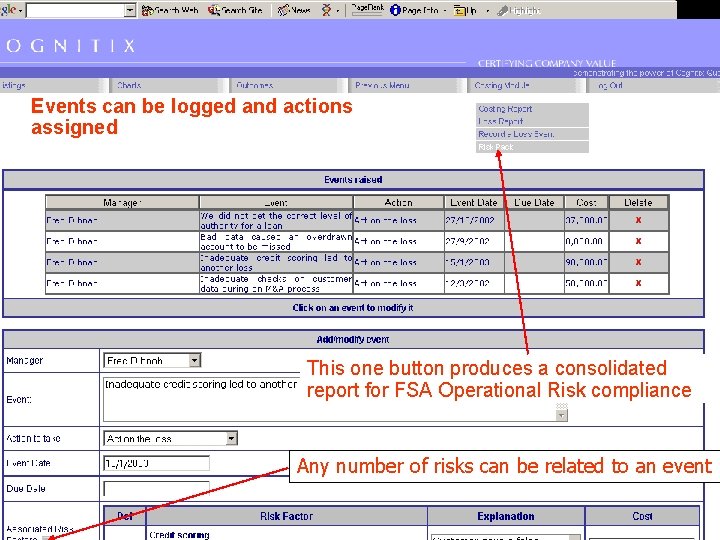The image size is (720, 540).
Task: Click the Risk Pack button
Action: [x=496, y=147]
